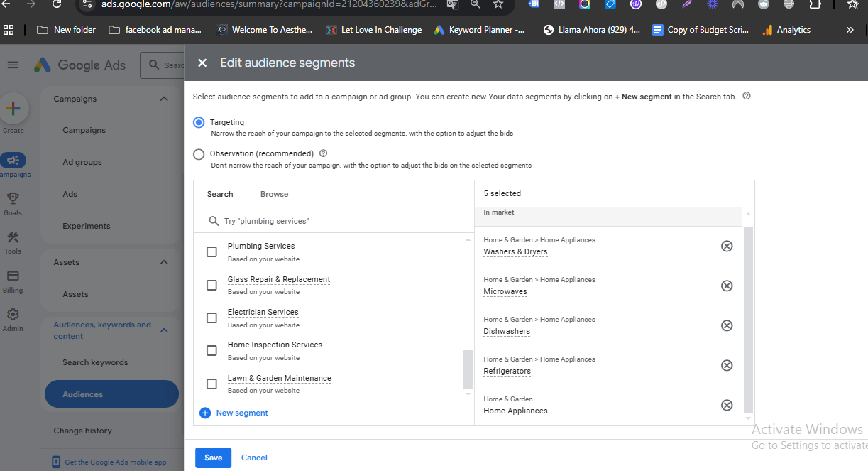Click the browser forward arrow
Screen dimensions: 868x471
31,4
